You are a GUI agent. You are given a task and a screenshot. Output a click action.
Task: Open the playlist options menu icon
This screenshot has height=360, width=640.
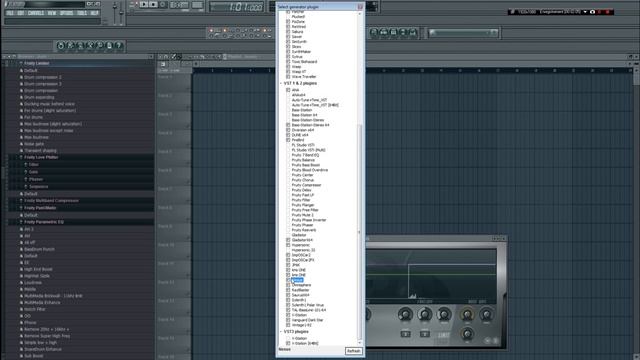click(x=161, y=57)
